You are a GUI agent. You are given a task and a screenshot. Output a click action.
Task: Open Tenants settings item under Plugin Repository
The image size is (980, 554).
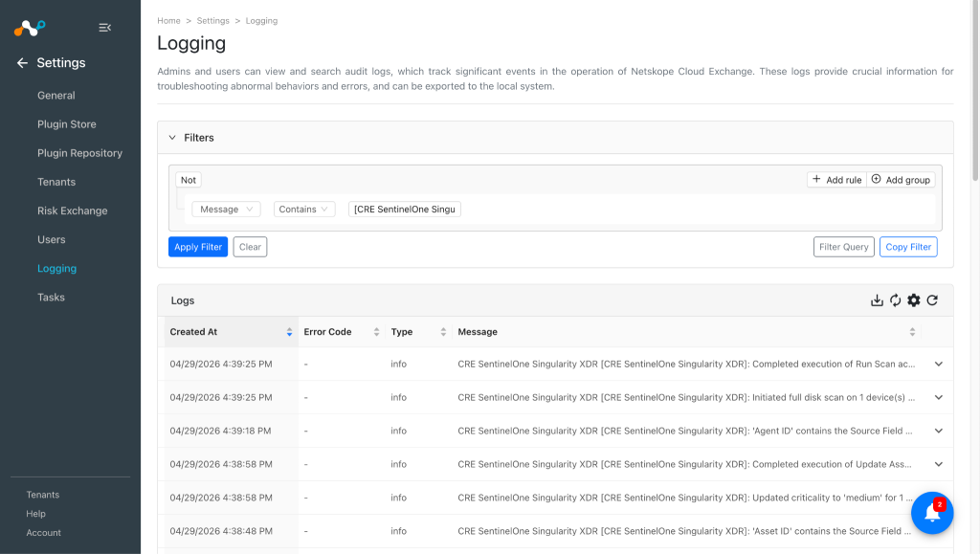point(56,182)
